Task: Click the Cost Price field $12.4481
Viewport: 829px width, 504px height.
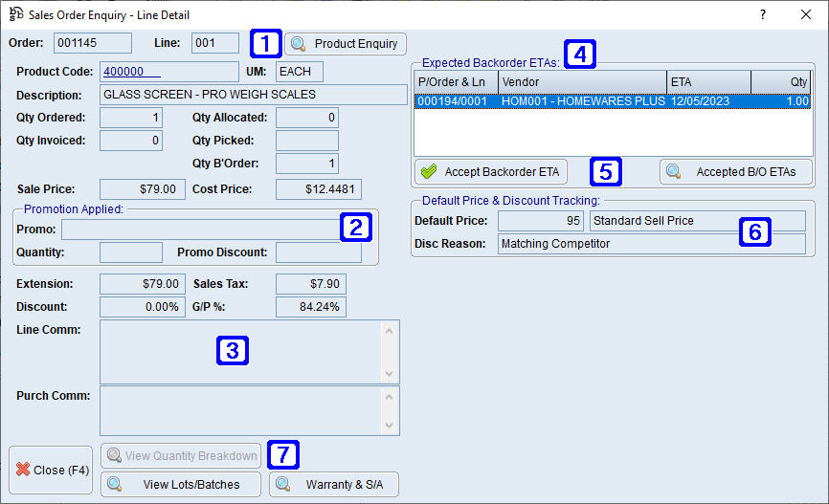Action: (x=319, y=189)
